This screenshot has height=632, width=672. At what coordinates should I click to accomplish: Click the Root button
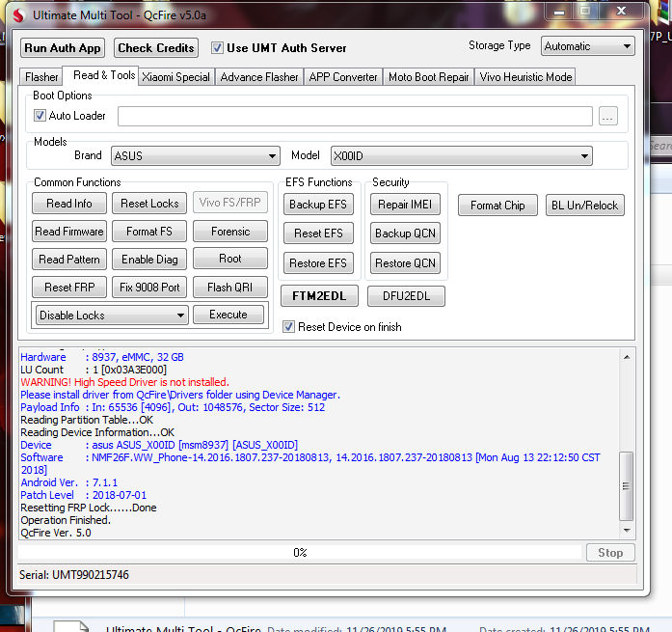pos(230,259)
